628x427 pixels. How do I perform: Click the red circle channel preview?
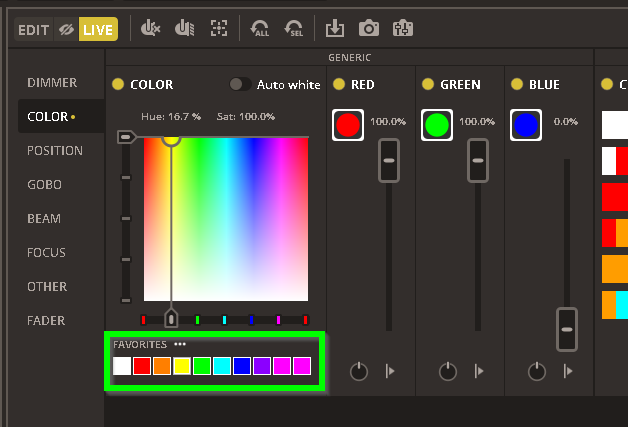348,125
